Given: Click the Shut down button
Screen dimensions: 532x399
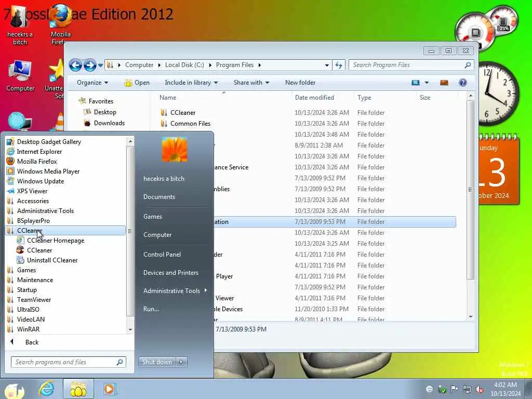Looking at the screenshot, I should click(157, 362).
